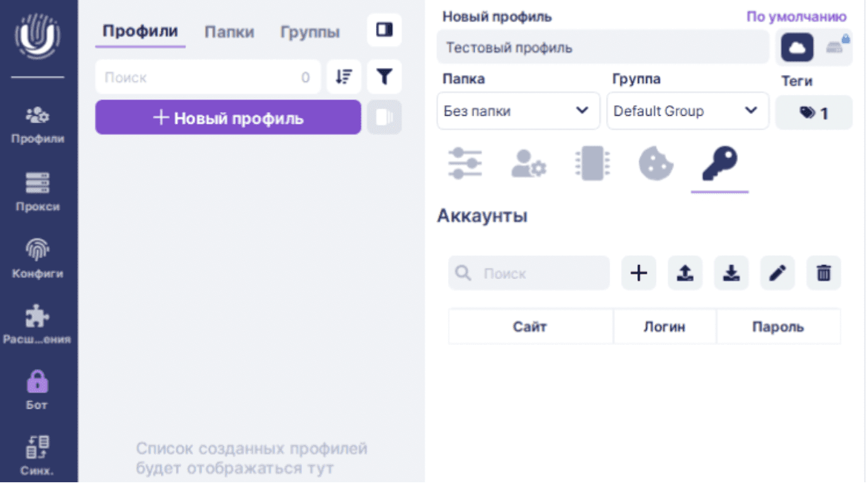Click the app logo in sidebar
Screen dimensions: 868x483
click(38, 36)
